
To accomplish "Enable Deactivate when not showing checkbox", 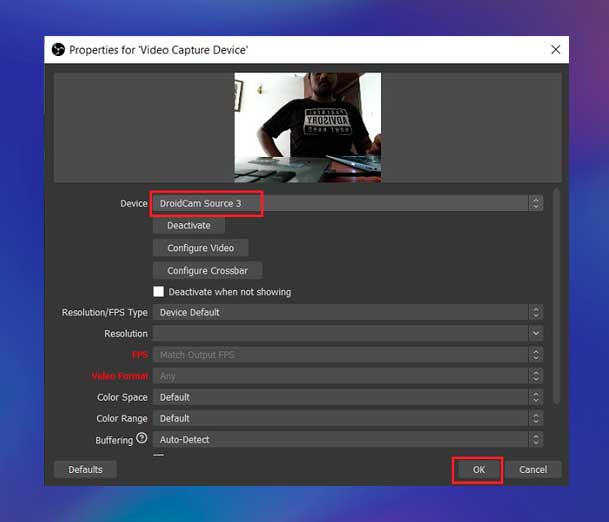I will tap(158, 292).
